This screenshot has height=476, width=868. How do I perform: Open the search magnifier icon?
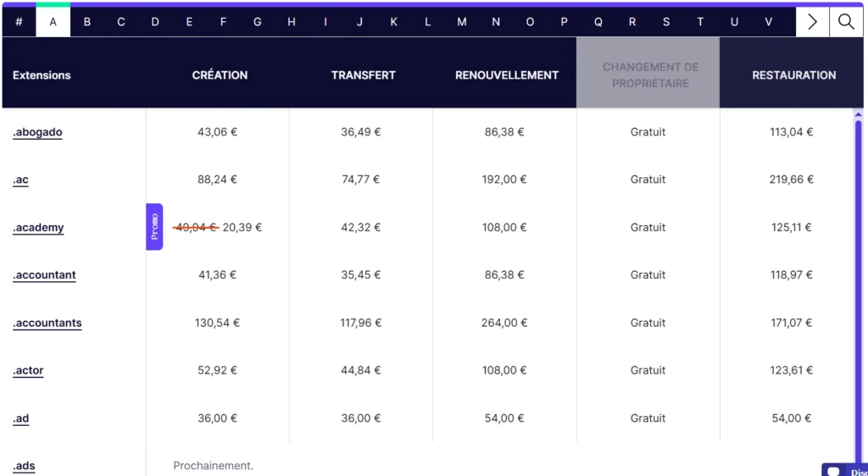click(846, 22)
